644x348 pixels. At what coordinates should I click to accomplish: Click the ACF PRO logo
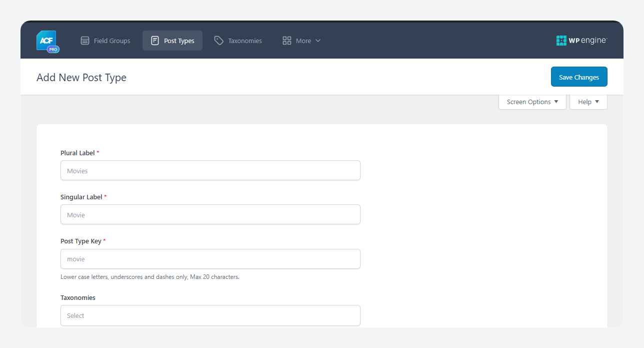(x=47, y=41)
